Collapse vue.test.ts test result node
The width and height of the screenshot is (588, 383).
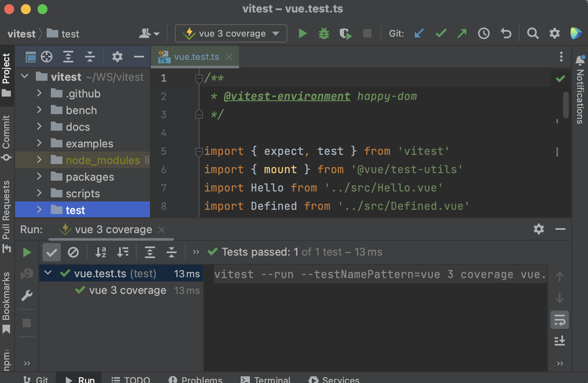[x=48, y=273]
